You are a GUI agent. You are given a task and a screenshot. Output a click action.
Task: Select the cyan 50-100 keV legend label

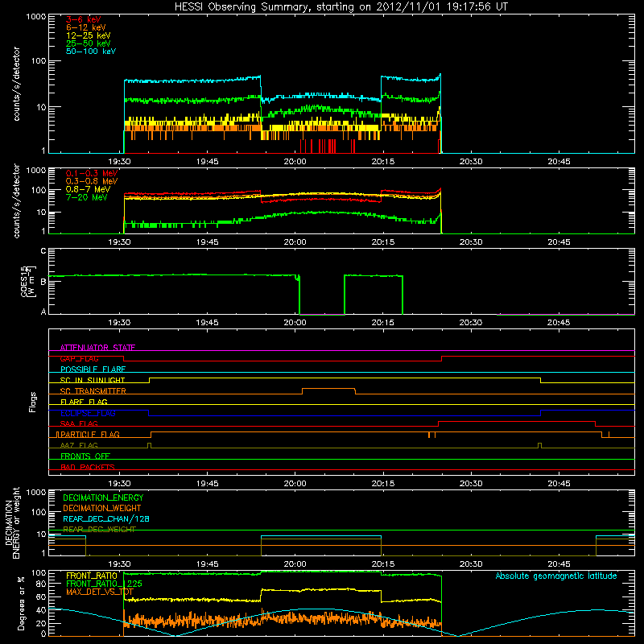90,51
